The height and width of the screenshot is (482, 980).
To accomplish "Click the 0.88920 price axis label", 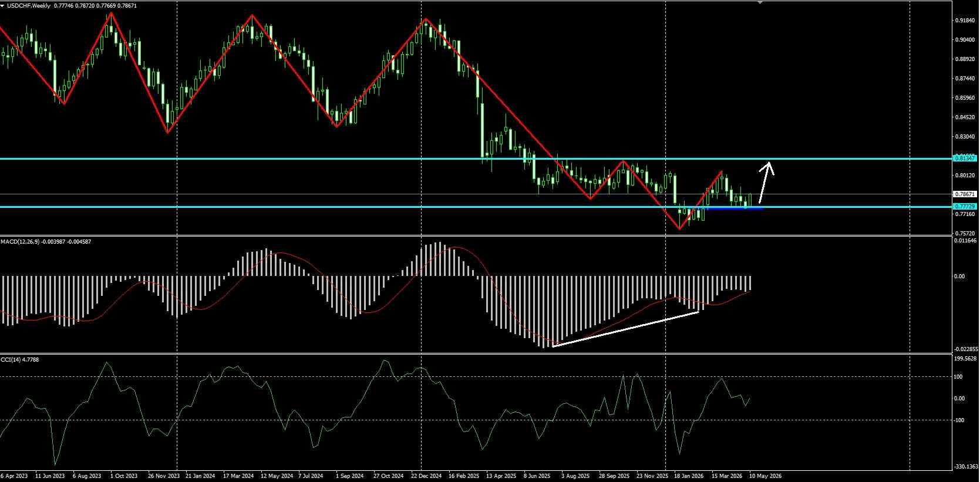I will 965,59.
